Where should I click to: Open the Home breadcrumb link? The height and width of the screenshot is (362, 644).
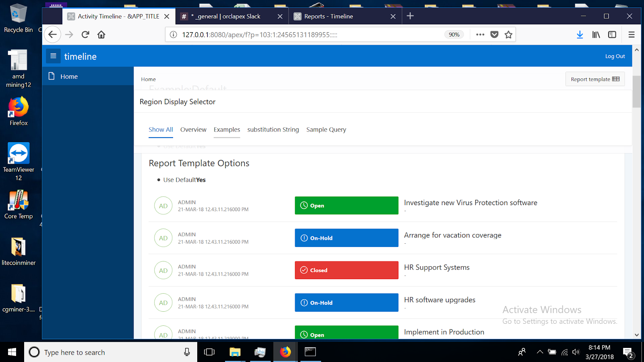148,79
